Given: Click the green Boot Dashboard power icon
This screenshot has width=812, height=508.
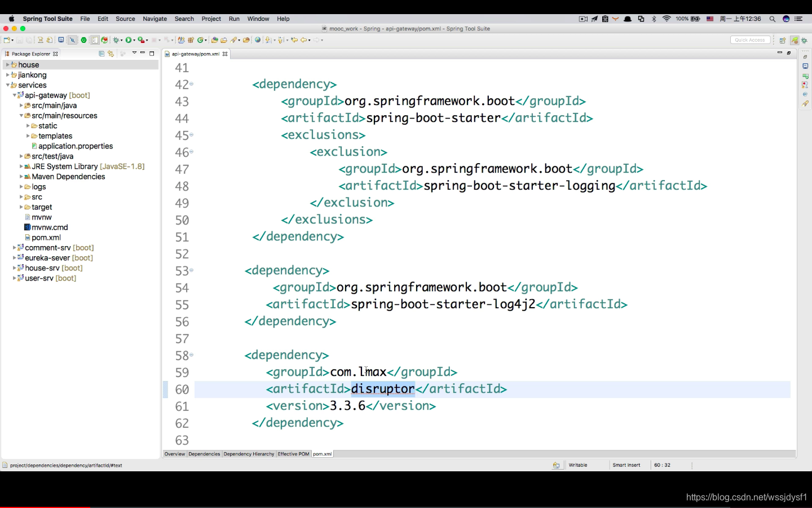Looking at the screenshot, I should pos(84,40).
